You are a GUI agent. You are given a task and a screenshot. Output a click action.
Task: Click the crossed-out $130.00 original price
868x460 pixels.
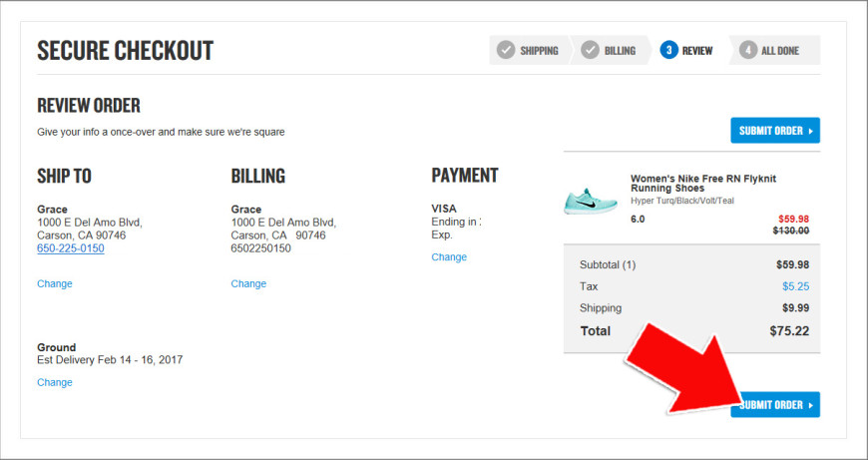[791, 230]
